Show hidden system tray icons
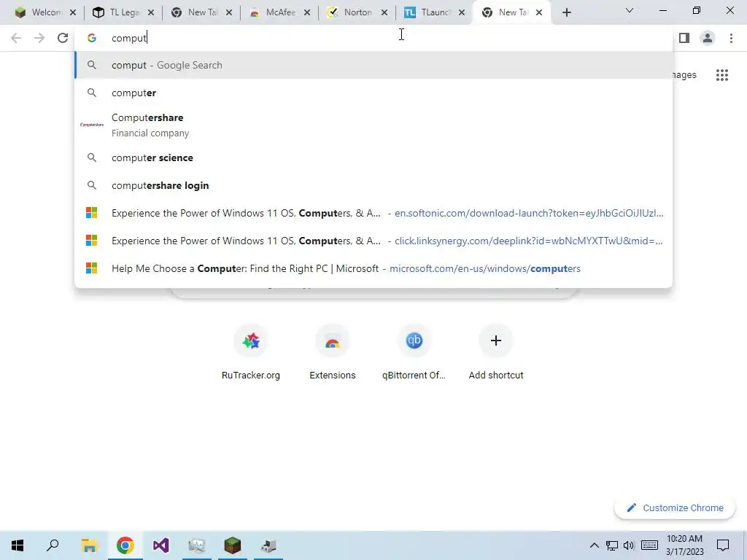 tap(594, 545)
